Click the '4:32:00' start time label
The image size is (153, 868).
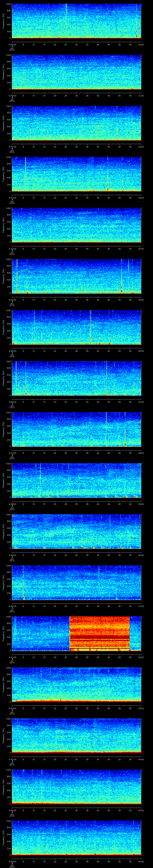[x=12, y=198]
